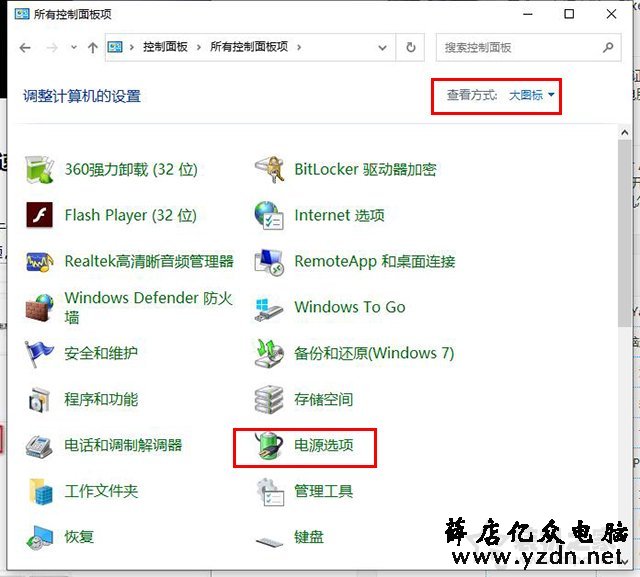Open the BitLocker 驱动器加密 lock icon
Viewport: 640px width, 577px height.
click(269, 169)
